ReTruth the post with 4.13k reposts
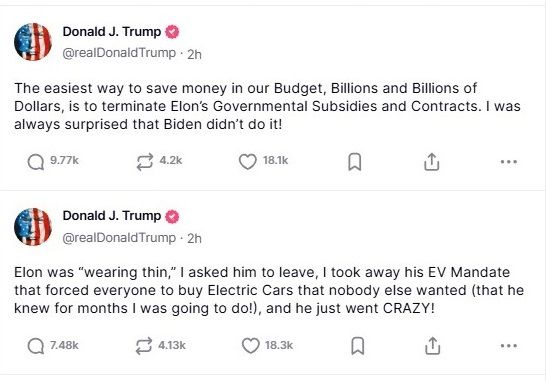The height and width of the screenshot is (381, 546). (144, 346)
